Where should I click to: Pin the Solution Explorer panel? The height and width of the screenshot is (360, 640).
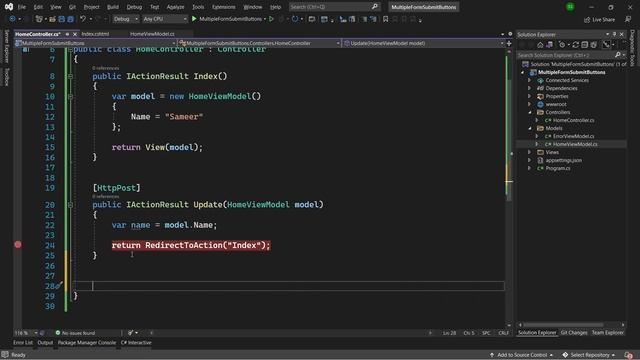[614, 34]
